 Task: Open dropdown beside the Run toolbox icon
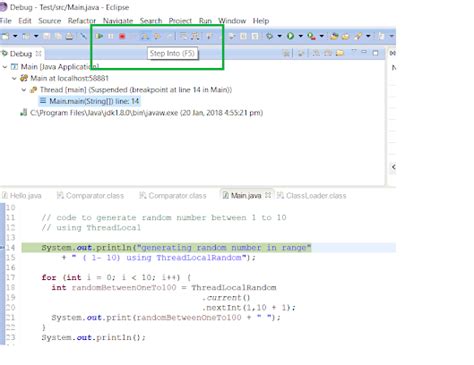[x=322, y=36]
